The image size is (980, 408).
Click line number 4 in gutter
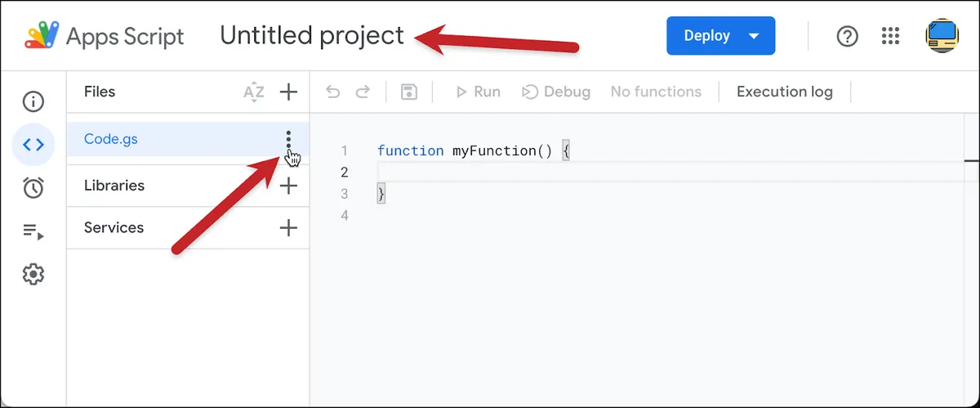point(345,215)
